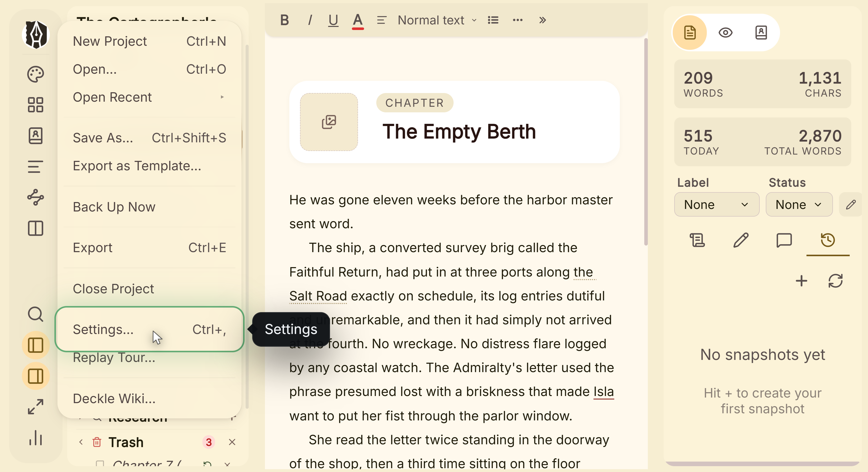The height and width of the screenshot is (472, 868).
Task: Toggle the left sidebar panel button
Action: click(x=35, y=345)
